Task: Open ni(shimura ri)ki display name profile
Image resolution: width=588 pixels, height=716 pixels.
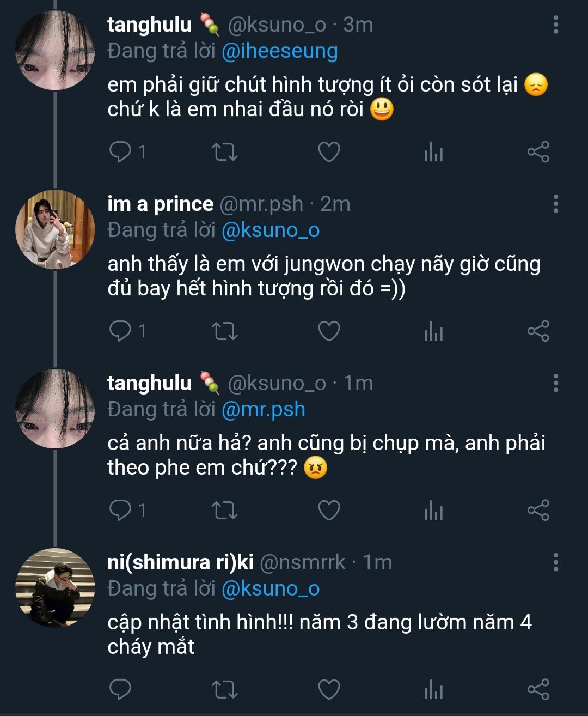Action: [x=181, y=562]
